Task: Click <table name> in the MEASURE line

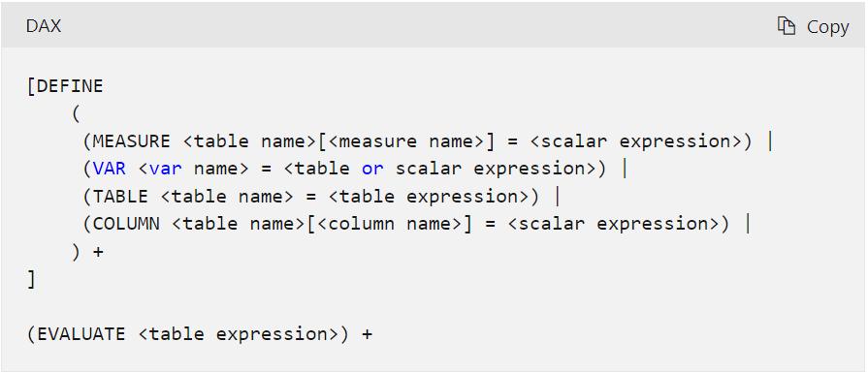Action: (x=249, y=141)
